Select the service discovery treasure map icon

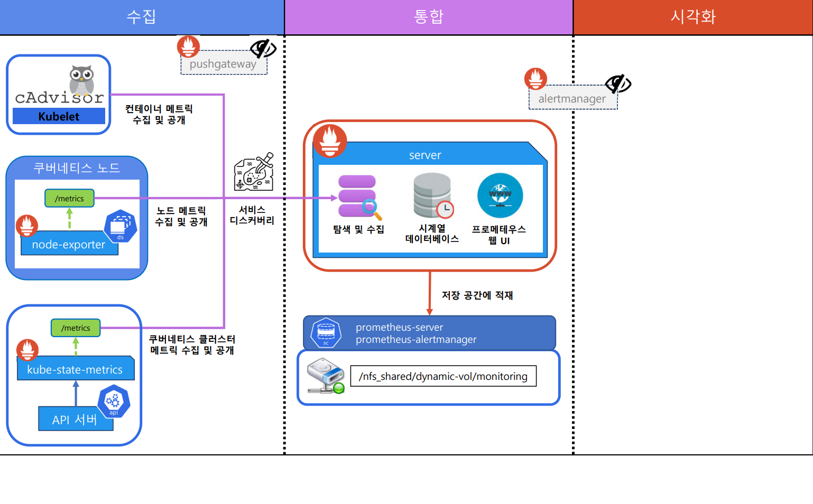pos(254,172)
